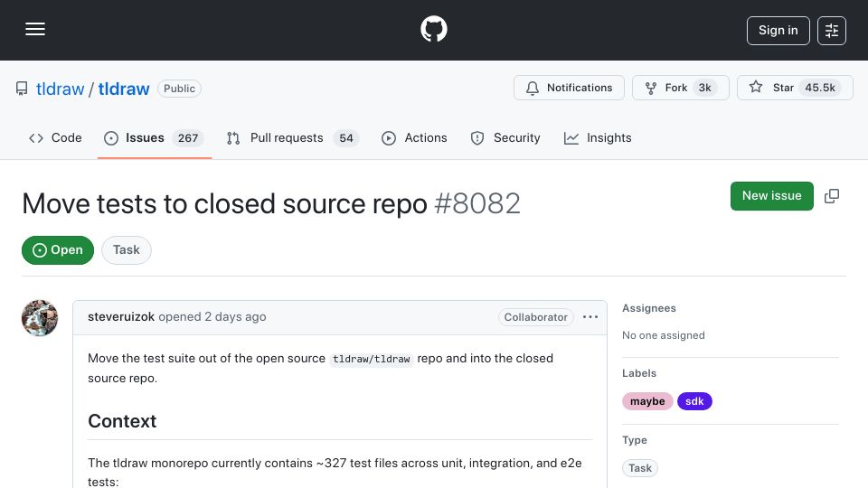Select the maybe label

(647, 401)
